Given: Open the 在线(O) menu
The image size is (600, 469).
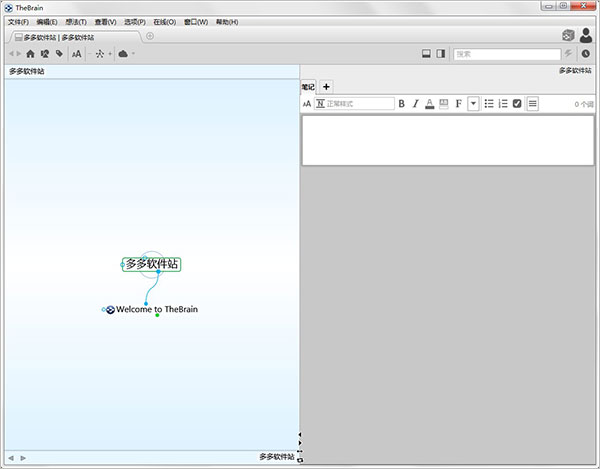Looking at the screenshot, I should pyautogui.click(x=165, y=22).
